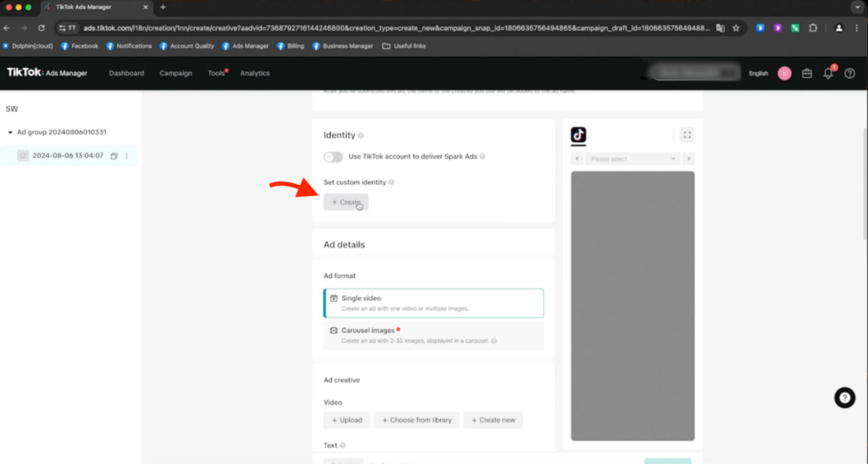868x464 pixels.
Task: Click the page vertical scrollbar
Action: pos(864,182)
